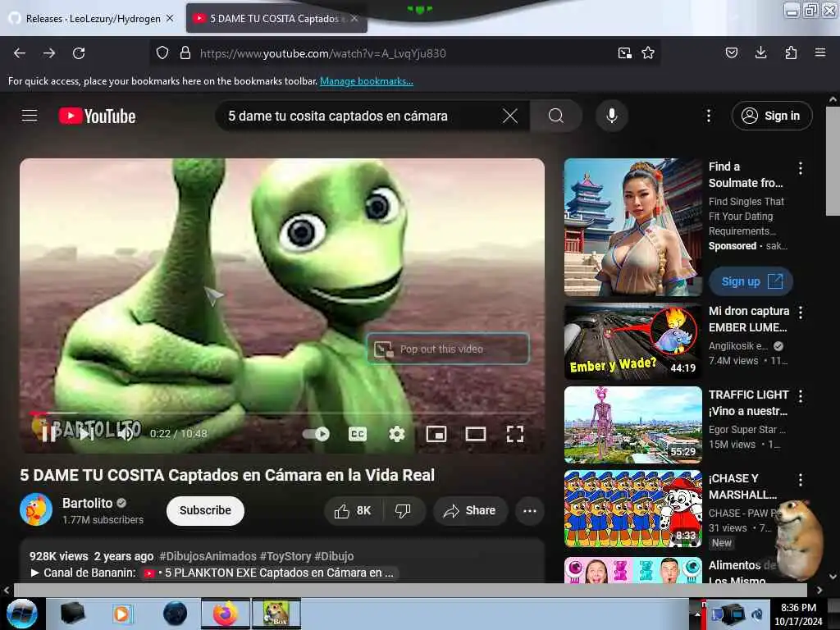The image size is (840, 630).
Task: Open the shield tracking protection icon
Action: coord(162,53)
